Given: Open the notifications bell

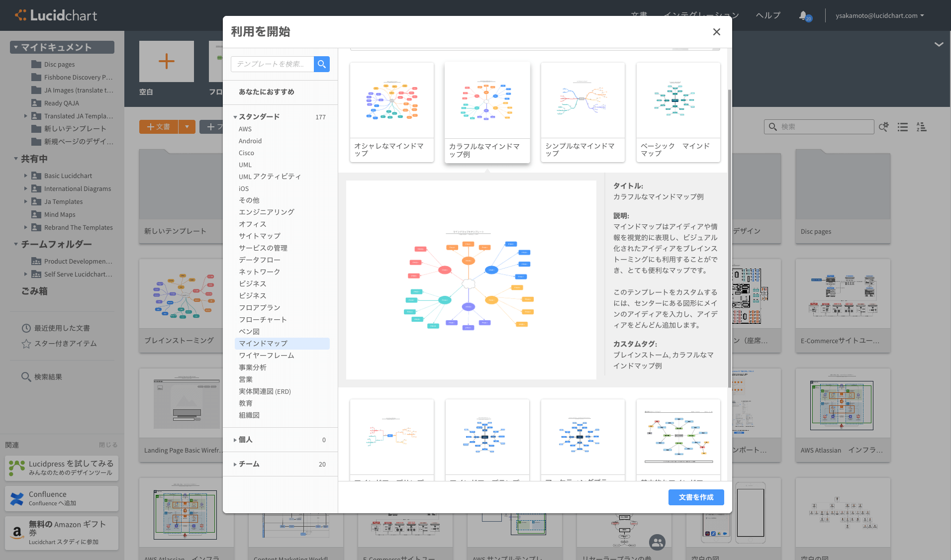Looking at the screenshot, I should tap(803, 15).
